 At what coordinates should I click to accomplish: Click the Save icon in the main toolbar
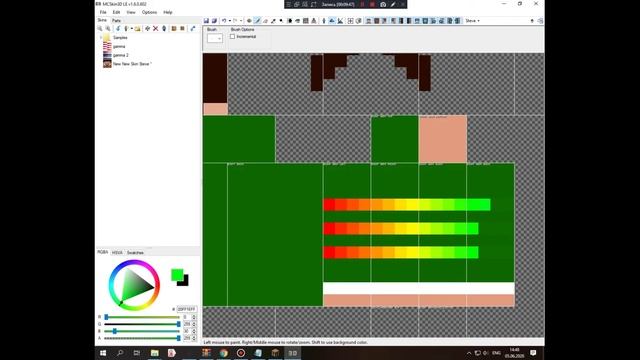206,21
